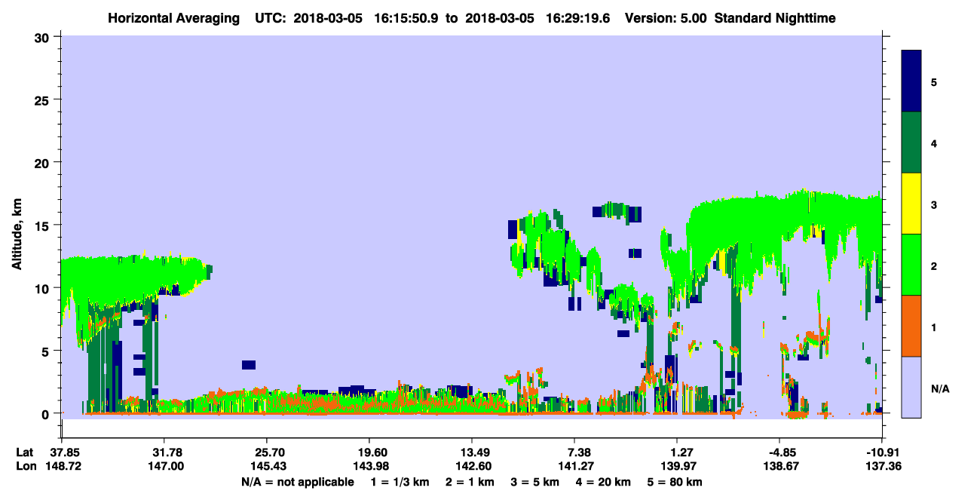This screenshot has width=980, height=503.
Task: Click the "Lon" axis row label
Action: point(25,467)
